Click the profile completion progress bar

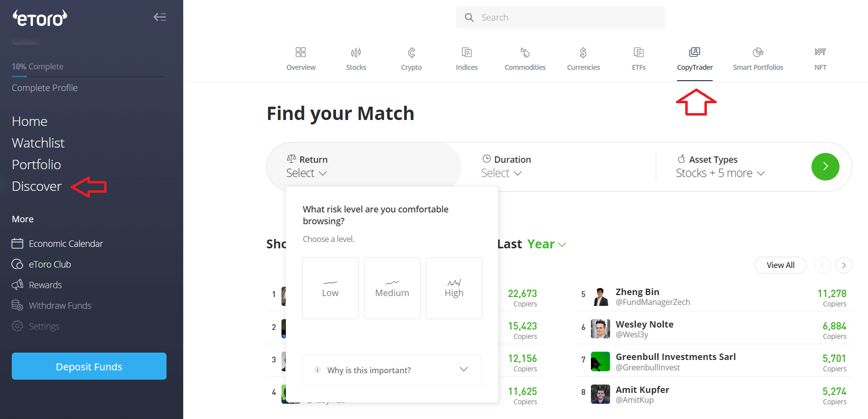tap(88, 76)
